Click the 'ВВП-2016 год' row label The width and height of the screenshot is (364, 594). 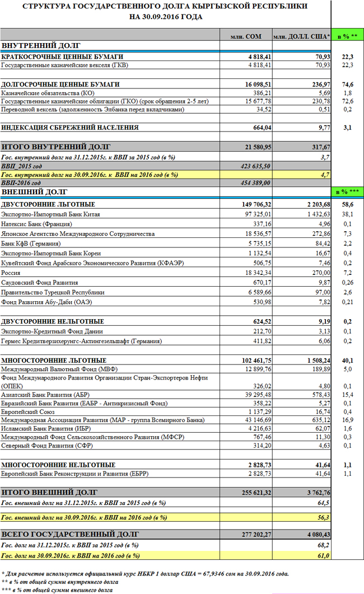coord(21,183)
